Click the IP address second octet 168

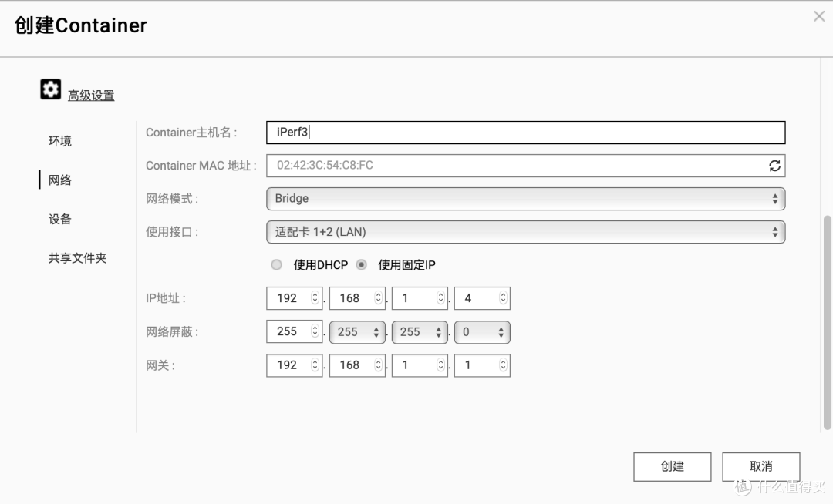coord(357,298)
